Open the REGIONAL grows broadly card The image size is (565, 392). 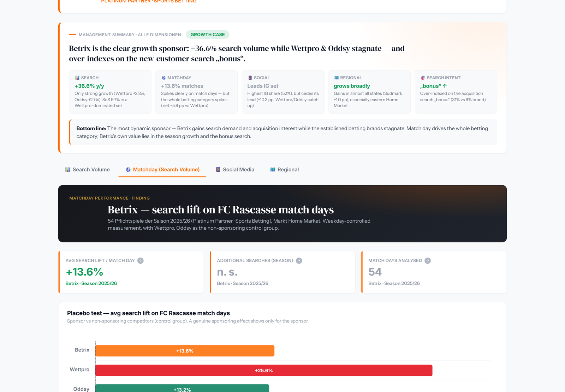point(369,92)
